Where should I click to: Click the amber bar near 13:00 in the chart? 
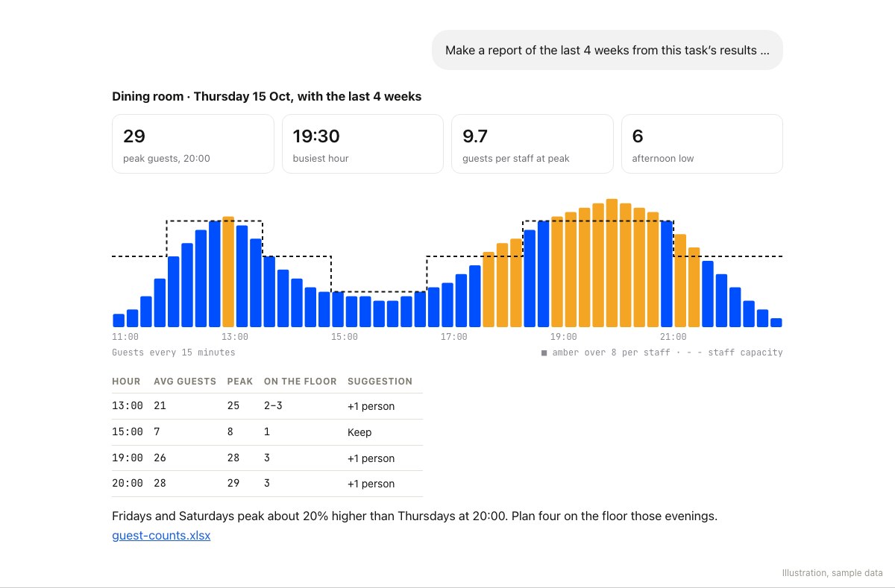tap(228, 272)
